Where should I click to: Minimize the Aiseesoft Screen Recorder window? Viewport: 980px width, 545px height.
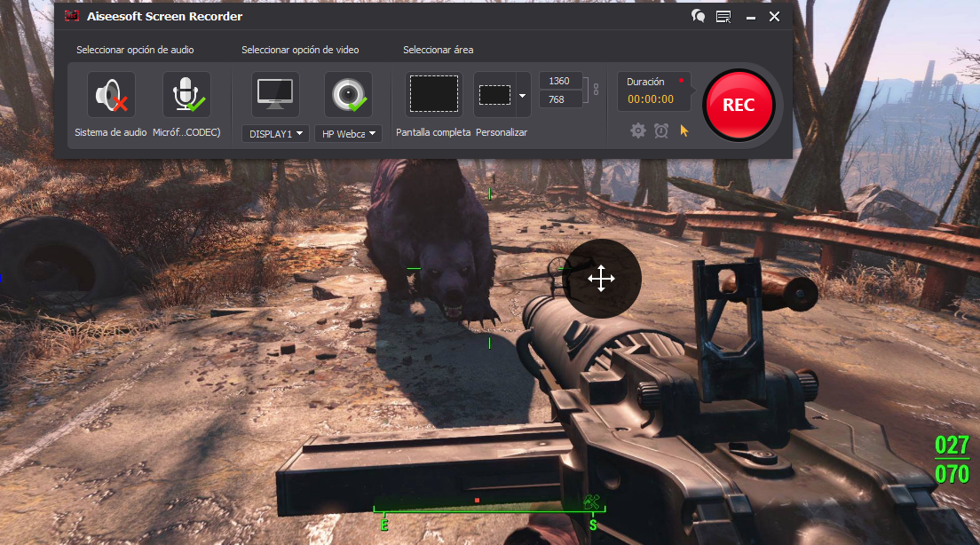pos(751,18)
